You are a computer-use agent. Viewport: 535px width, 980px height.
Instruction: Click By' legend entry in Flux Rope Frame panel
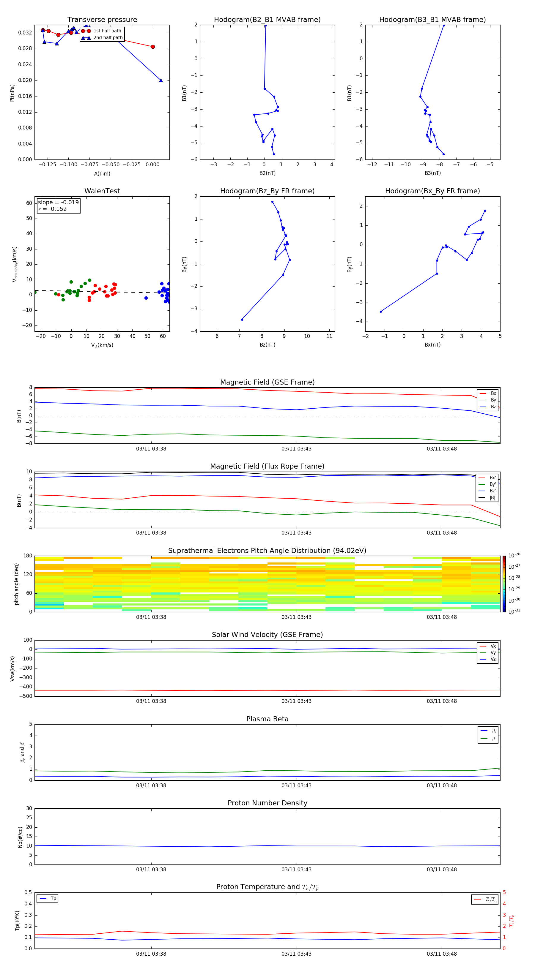coord(487,484)
